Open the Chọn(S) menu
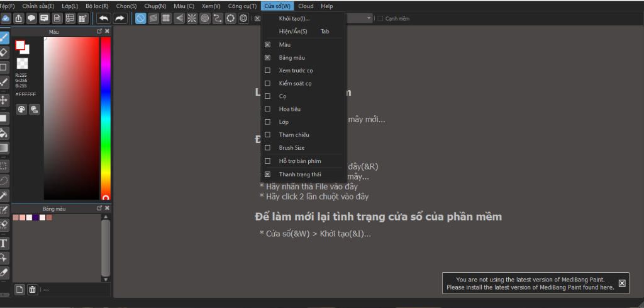This screenshot has height=308, width=644. [x=126, y=6]
